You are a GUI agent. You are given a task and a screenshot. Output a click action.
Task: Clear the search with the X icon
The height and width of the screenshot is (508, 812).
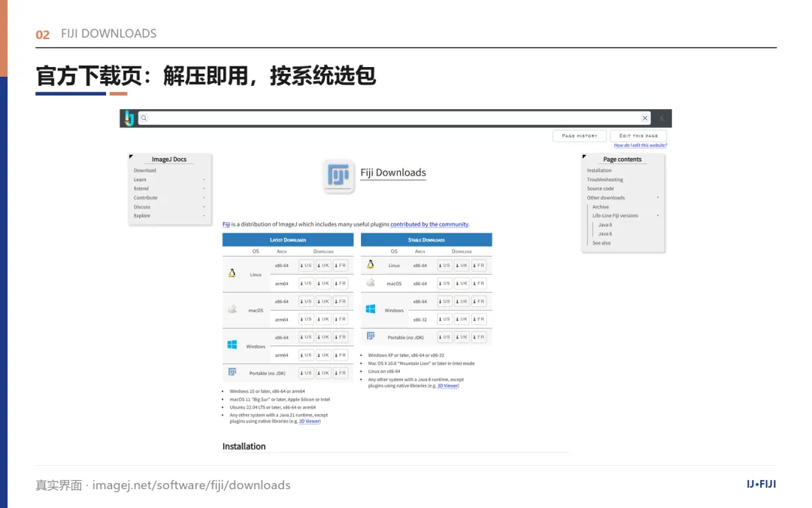(645, 118)
